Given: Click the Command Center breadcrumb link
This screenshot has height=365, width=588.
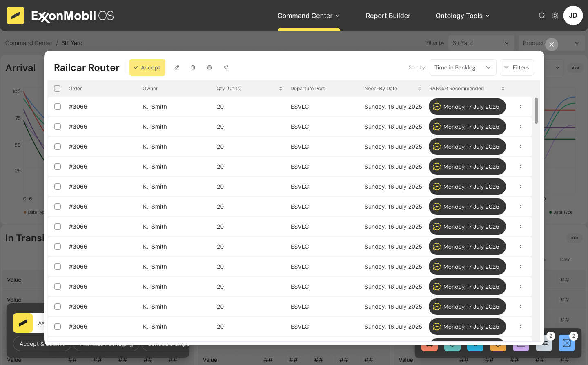Looking at the screenshot, I should tap(29, 43).
